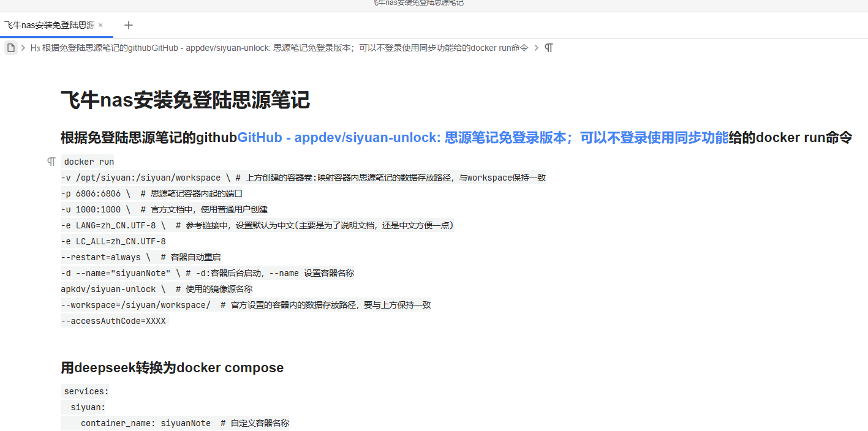Click the '--restart=always' line
Screen dimensions: 868x431
[141, 257]
